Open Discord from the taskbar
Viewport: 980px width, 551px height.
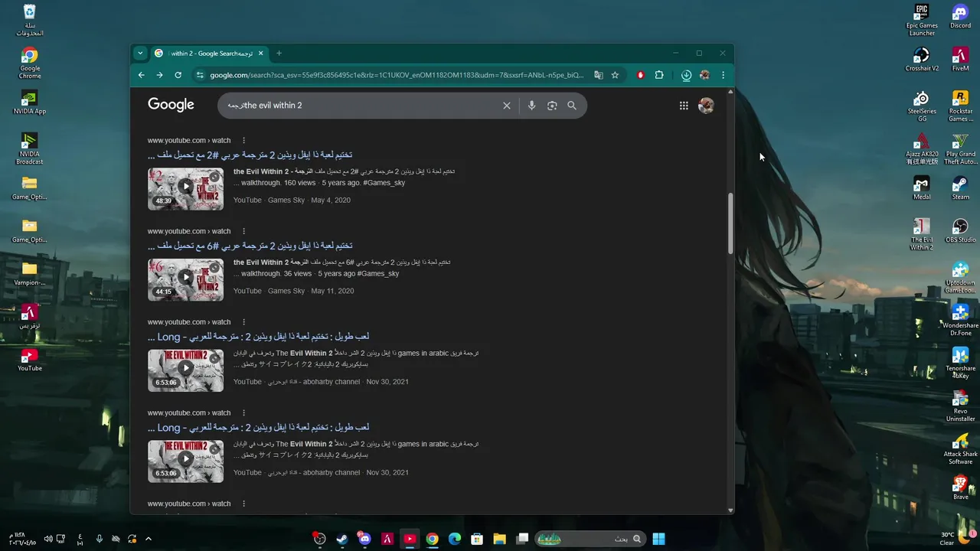click(364, 539)
